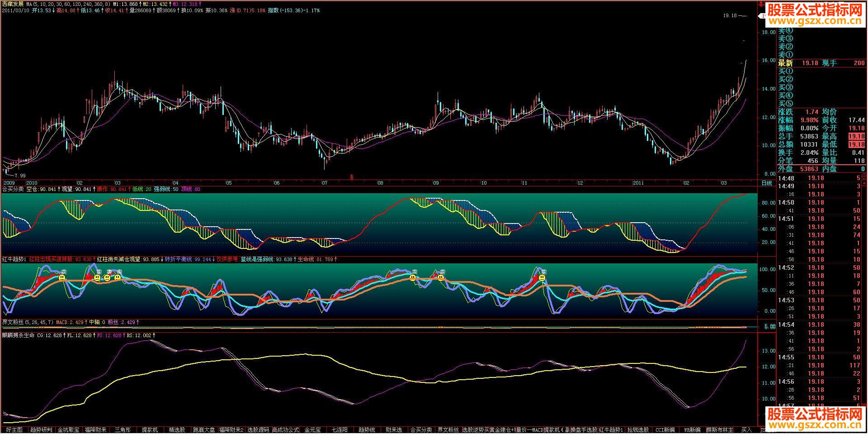Click the 2011 year marker on time axis
The image size is (868, 434).
tap(638, 183)
